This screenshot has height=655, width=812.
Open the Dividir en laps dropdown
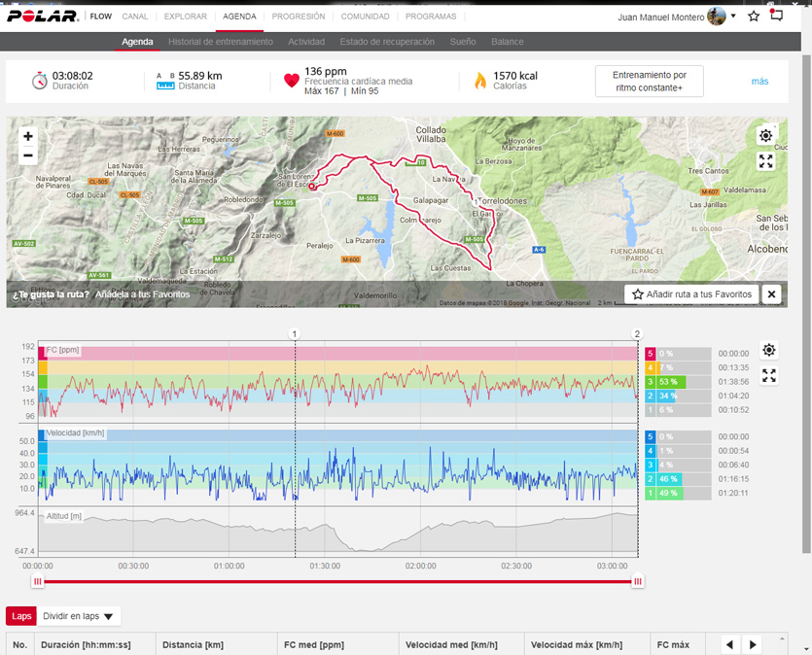coord(79,616)
